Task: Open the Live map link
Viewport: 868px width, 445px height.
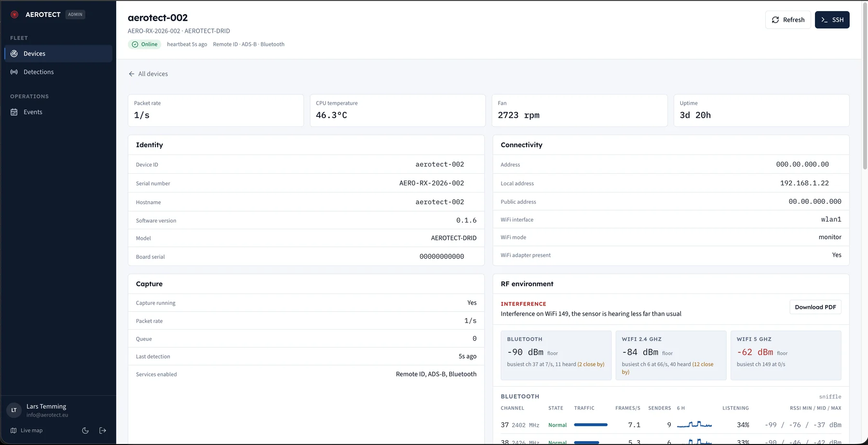Action: (x=27, y=431)
